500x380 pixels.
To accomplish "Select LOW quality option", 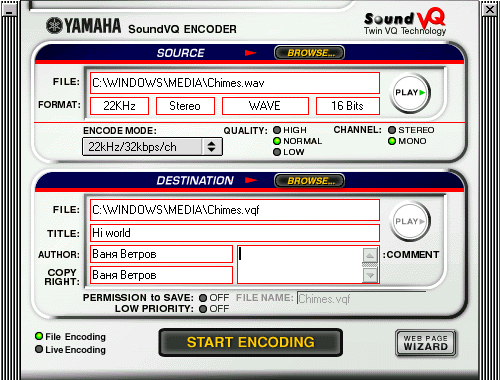I will 277,152.
